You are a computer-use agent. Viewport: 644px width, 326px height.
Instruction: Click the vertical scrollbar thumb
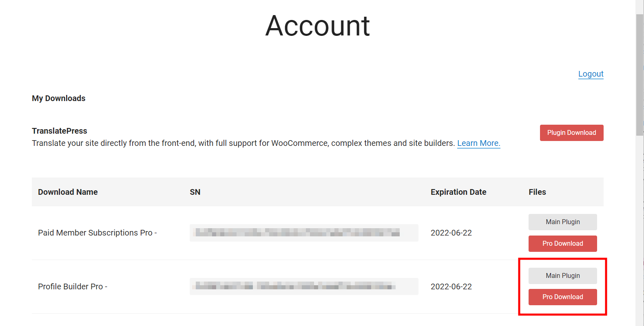[x=639, y=73]
